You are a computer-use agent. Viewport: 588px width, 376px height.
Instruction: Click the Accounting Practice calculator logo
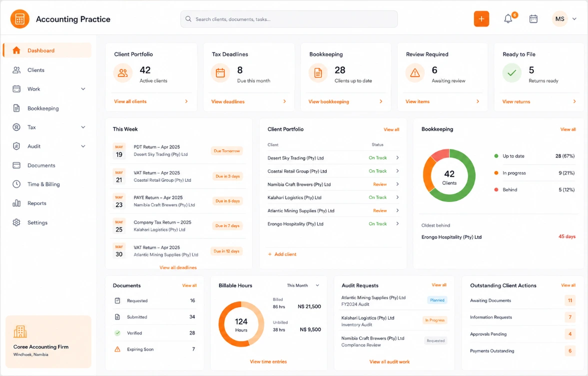coord(20,19)
